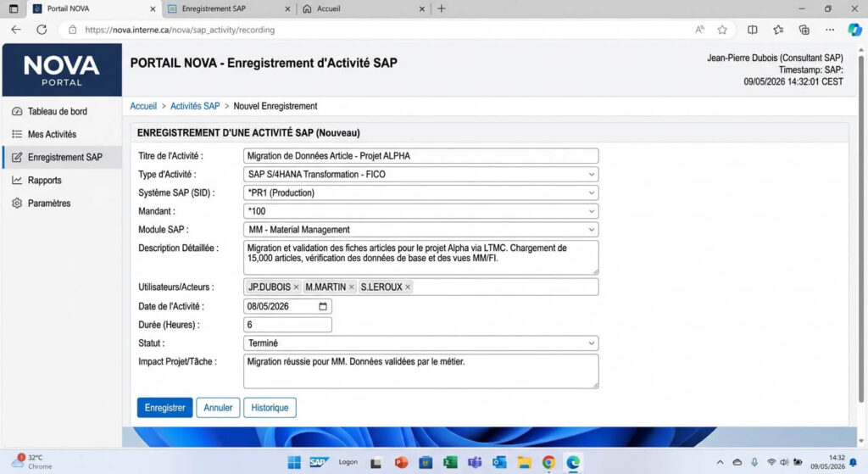
Task: Open File Explorer from the taskbar
Action: point(524,462)
